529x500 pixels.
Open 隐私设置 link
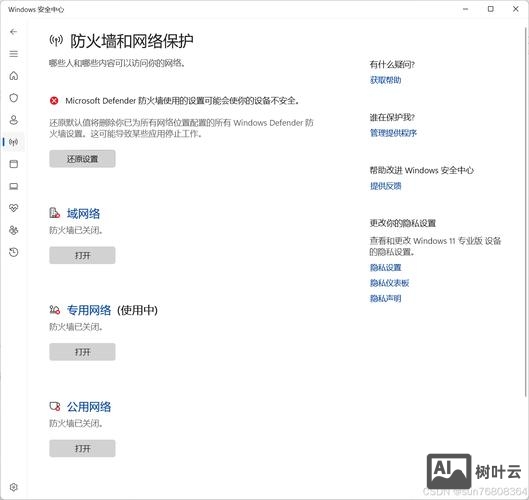(x=386, y=268)
